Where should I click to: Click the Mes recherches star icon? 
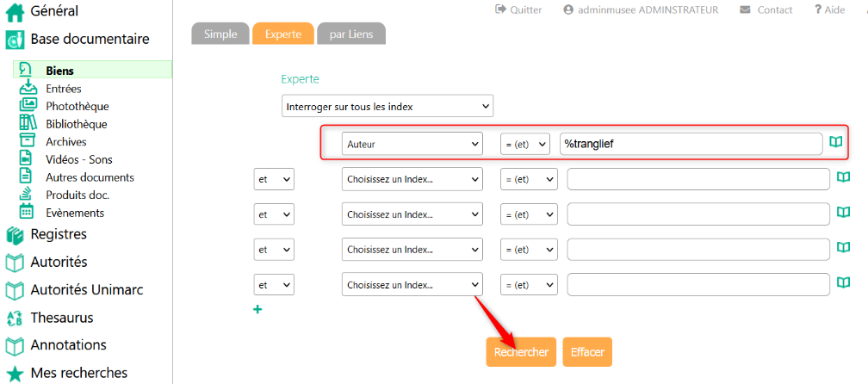click(x=15, y=373)
